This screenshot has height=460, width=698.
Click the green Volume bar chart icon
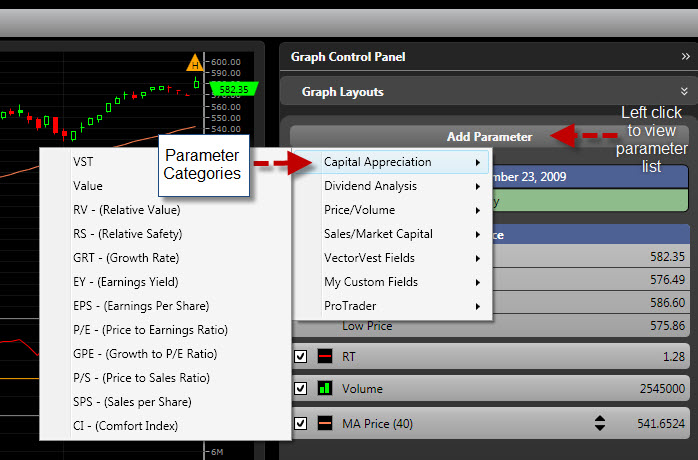coord(325,389)
